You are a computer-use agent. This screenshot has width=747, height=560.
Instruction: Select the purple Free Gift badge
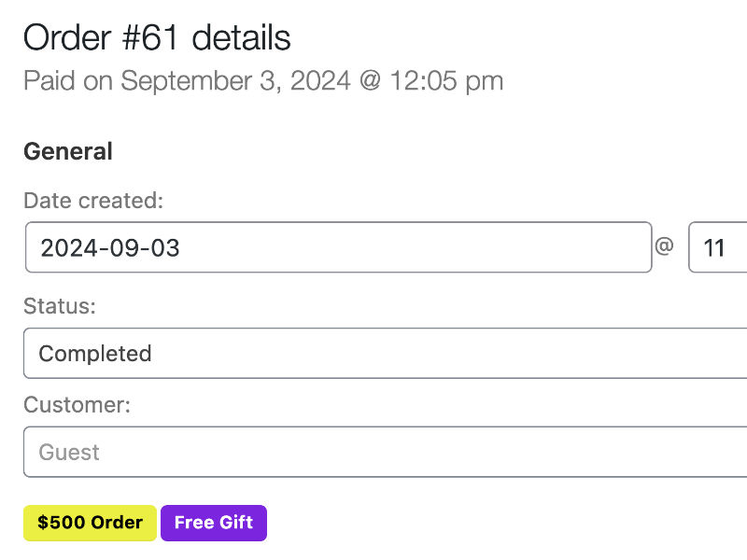click(x=213, y=523)
